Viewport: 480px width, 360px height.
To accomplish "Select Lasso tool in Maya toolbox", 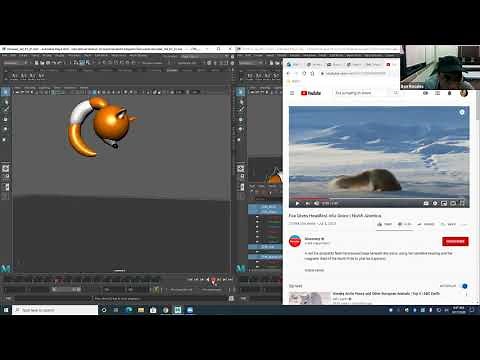I will pyautogui.click(x=6, y=102).
